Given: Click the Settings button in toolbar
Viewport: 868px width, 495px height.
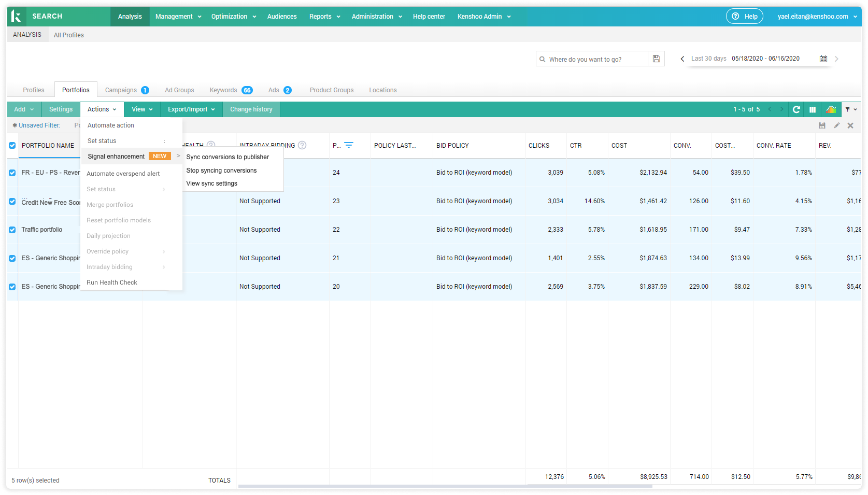Looking at the screenshot, I should click(61, 109).
